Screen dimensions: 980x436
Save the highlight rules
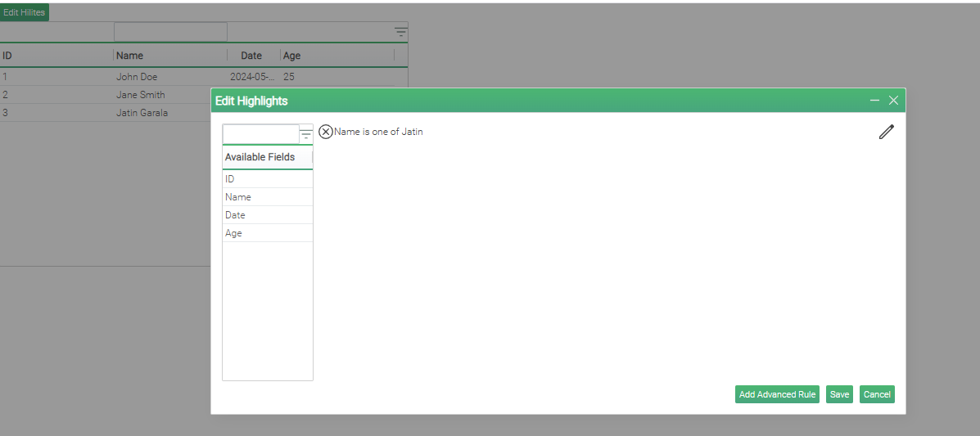(x=839, y=394)
